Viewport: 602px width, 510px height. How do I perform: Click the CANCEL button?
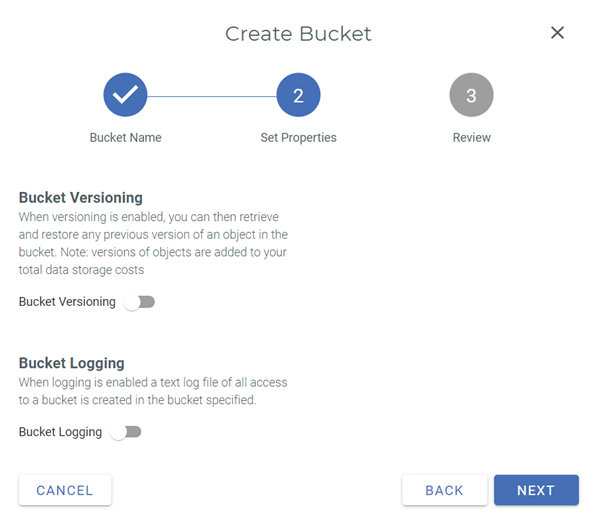click(x=65, y=490)
